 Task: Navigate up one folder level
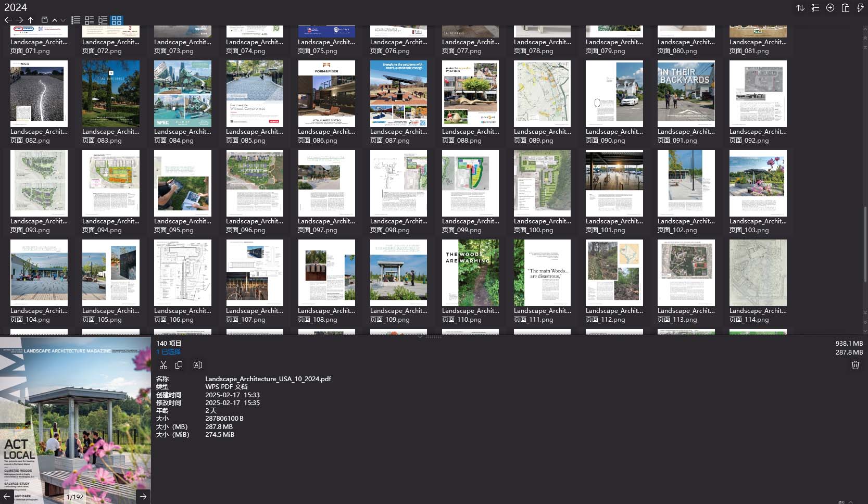(x=31, y=20)
